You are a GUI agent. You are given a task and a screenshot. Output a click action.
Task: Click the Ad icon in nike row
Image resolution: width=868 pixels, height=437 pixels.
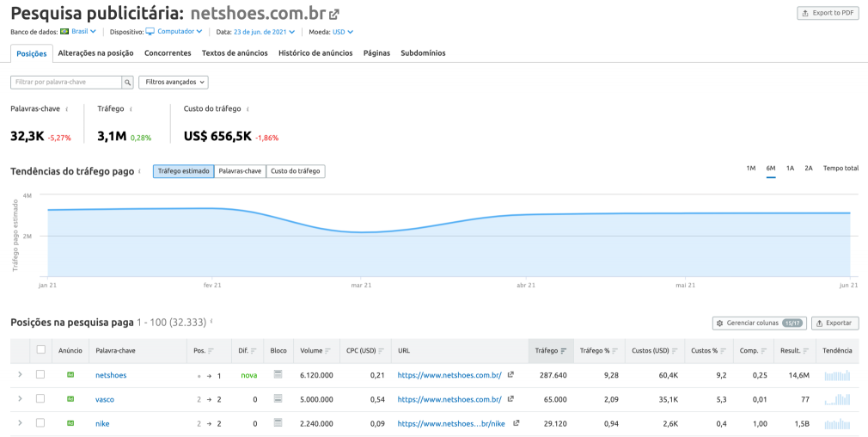70,424
